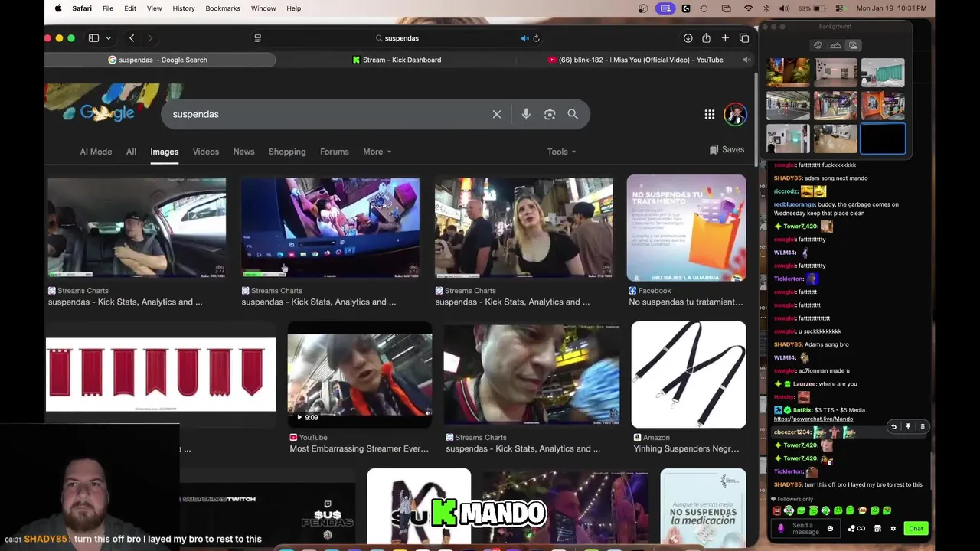Open the shop icon in the chat bar

pyautogui.click(x=877, y=528)
